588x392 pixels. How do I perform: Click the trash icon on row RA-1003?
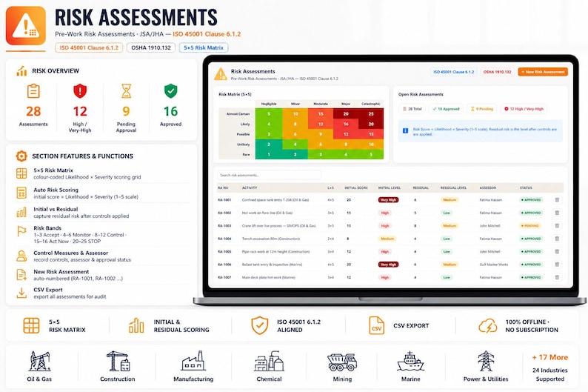coord(557,226)
